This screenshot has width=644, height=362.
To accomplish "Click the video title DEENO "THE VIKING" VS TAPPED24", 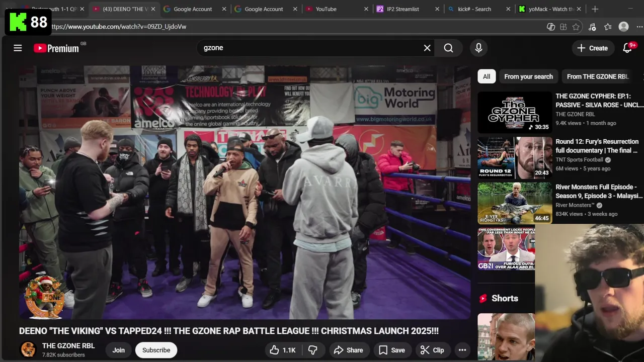I will click(x=229, y=331).
